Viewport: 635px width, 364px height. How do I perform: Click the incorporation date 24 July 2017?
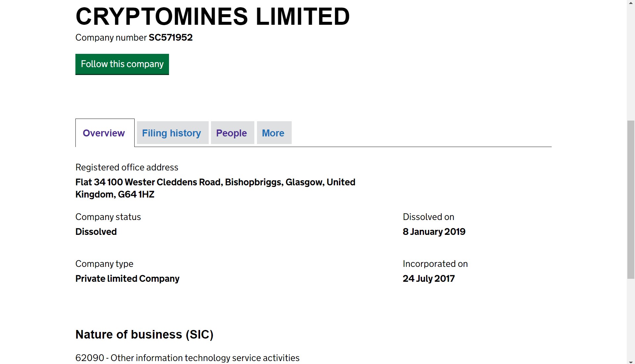click(429, 278)
